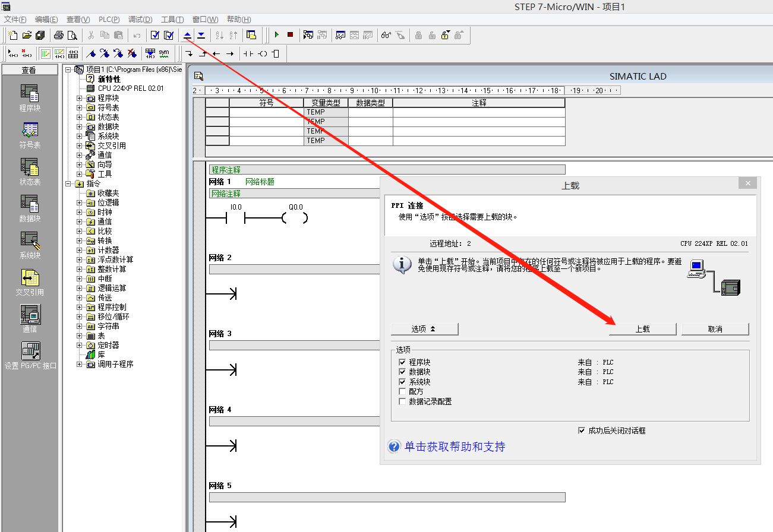Click the 交叉引用 icon in sidebar
Image resolution: width=773 pixels, height=532 pixels.
(x=30, y=282)
